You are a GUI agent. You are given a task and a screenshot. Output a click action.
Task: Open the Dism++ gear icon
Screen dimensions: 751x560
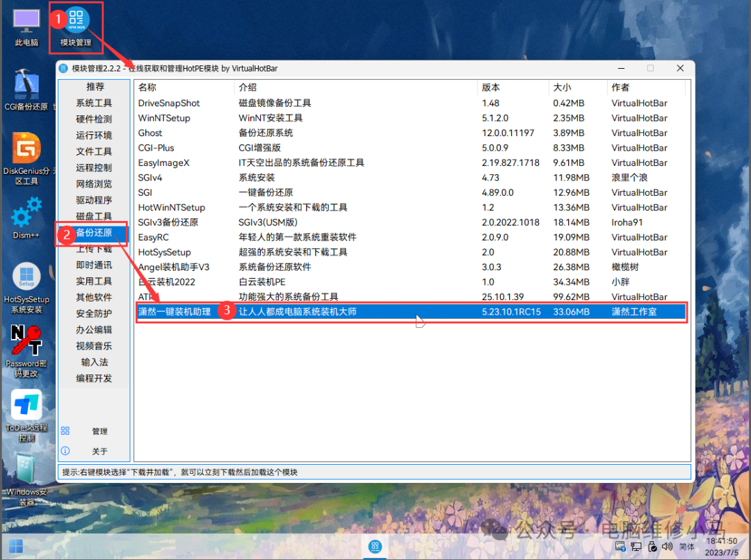tap(26, 217)
